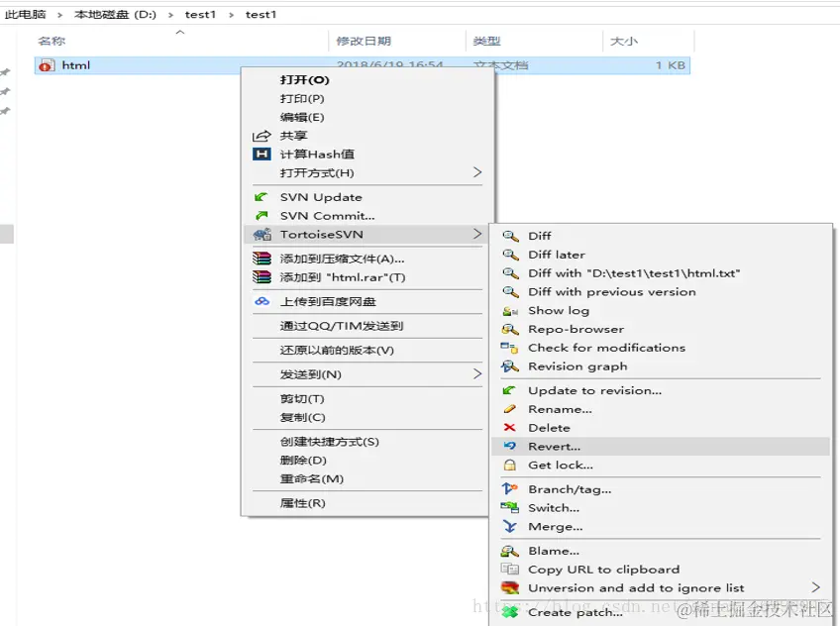Click the WinRAR icon beside 添加到压缩文件(A)

(x=262, y=259)
